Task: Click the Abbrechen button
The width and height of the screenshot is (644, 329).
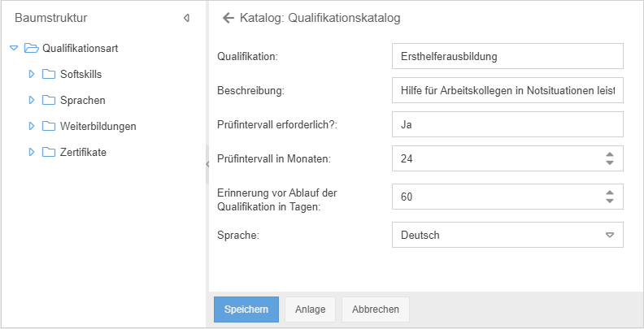Action: pyautogui.click(x=376, y=310)
